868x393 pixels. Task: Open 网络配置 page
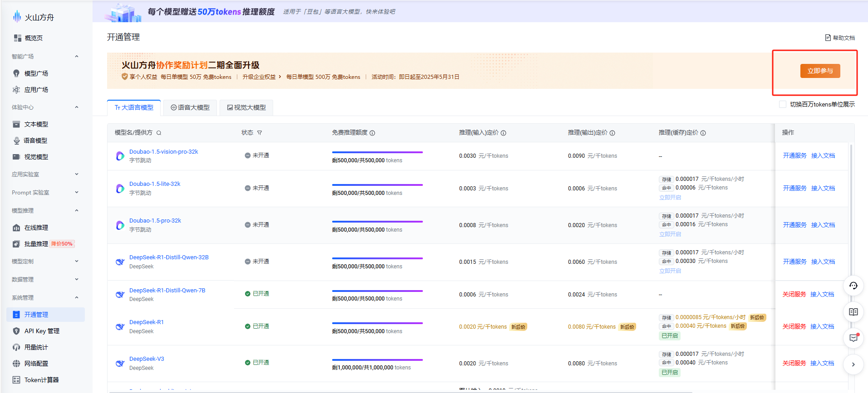[x=36, y=364]
